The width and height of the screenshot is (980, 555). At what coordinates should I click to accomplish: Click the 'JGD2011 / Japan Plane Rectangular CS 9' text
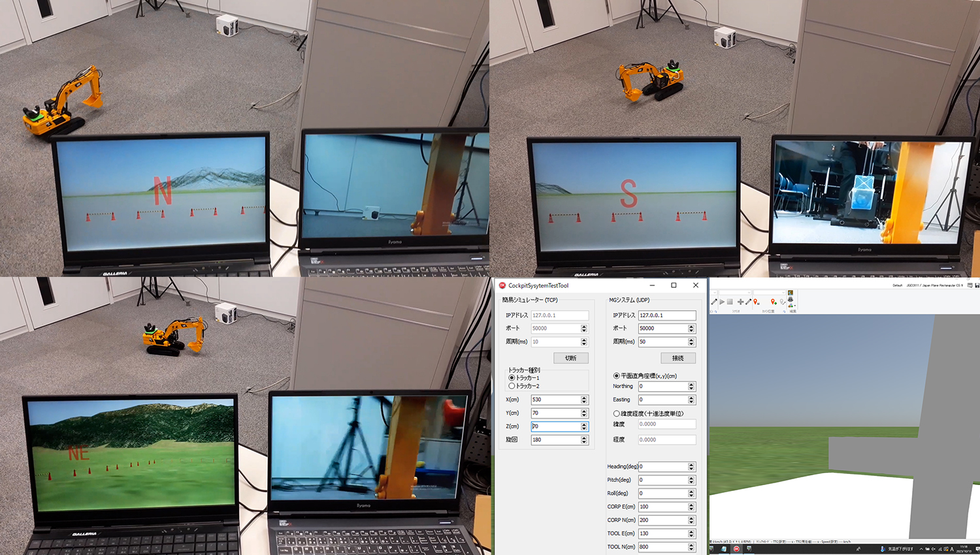935,285
